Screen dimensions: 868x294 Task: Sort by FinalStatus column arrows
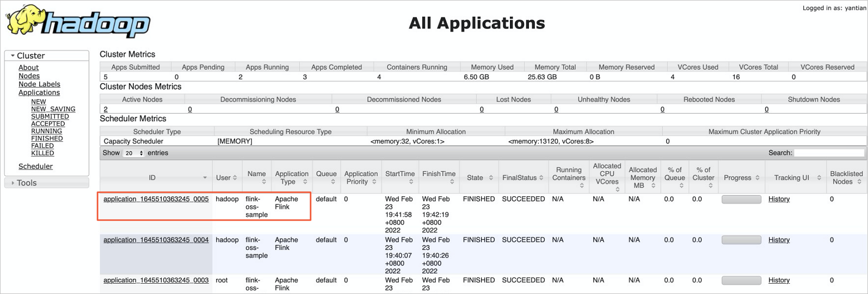541,178
